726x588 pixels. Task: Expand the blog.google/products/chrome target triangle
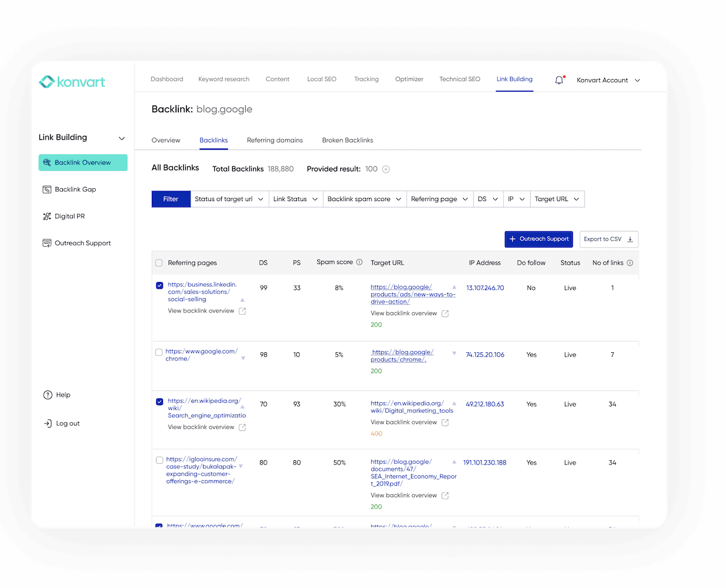pyautogui.click(x=454, y=353)
